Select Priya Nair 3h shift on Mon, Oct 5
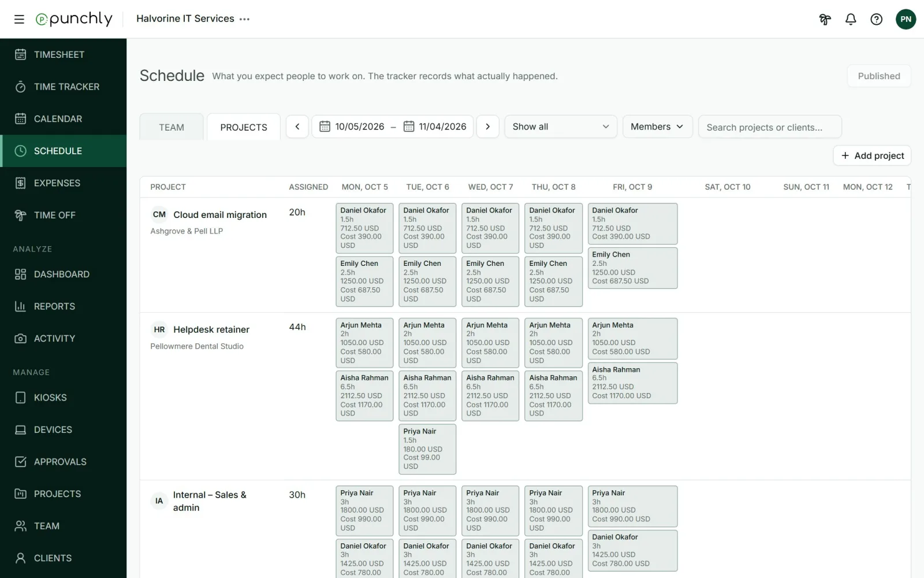 click(x=364, y=511)
